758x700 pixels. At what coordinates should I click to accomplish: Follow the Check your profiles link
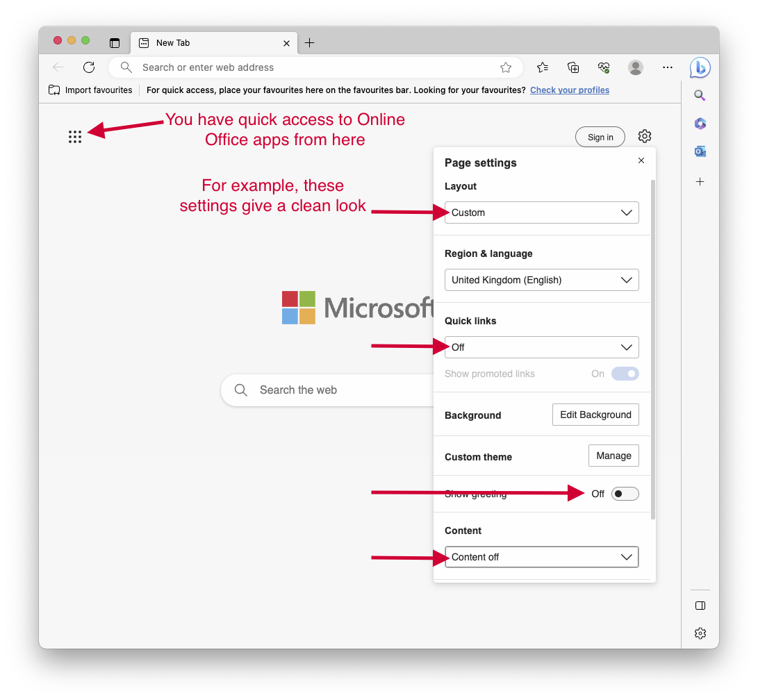tap(569, 90)
